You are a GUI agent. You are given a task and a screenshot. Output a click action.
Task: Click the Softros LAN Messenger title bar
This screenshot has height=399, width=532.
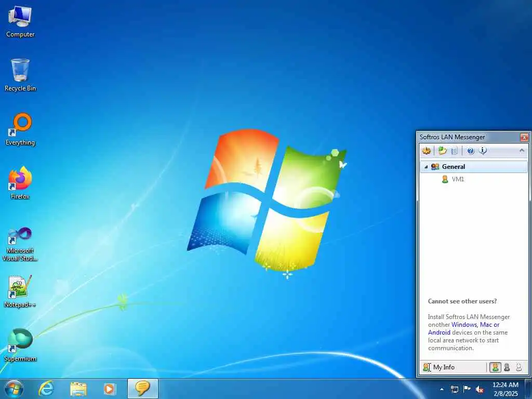[468, 137]
